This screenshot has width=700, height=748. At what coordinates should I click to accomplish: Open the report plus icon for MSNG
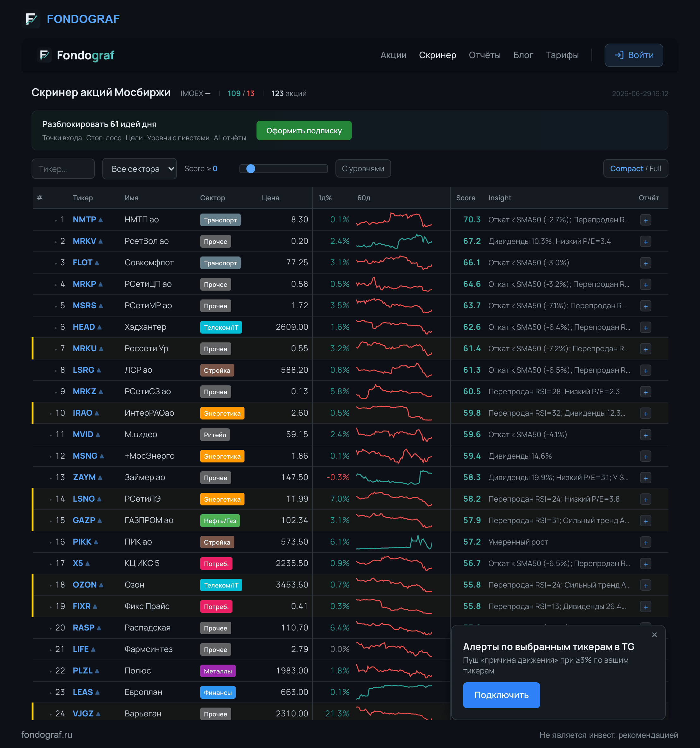pyautogui.click(x=645, y=456)
